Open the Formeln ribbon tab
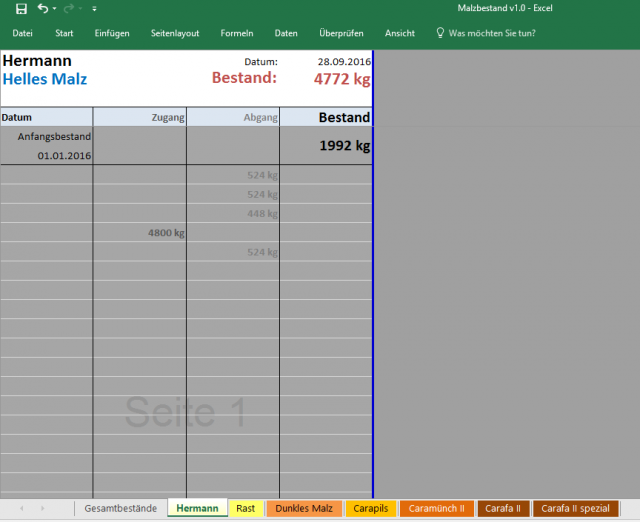 (x=237, y=33)
